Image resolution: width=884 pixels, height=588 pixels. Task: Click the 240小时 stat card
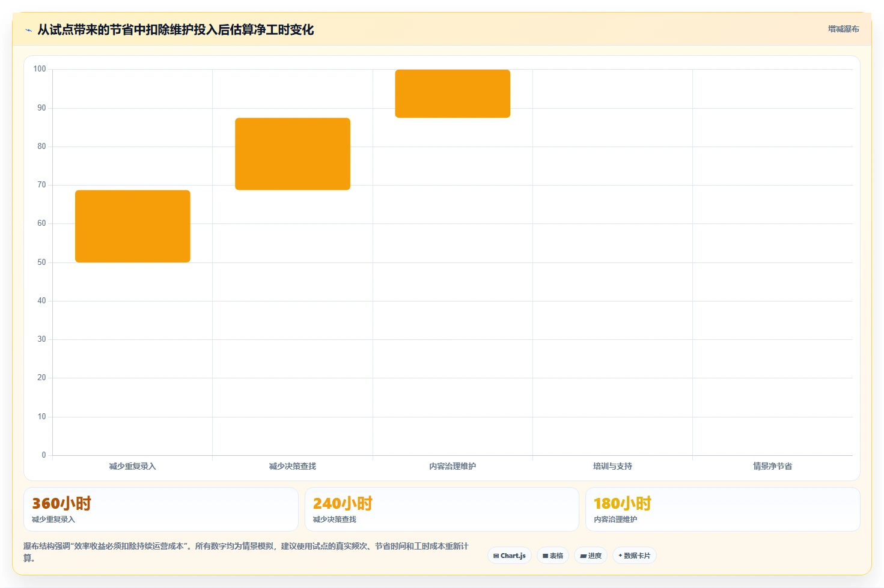pos(442,509)
